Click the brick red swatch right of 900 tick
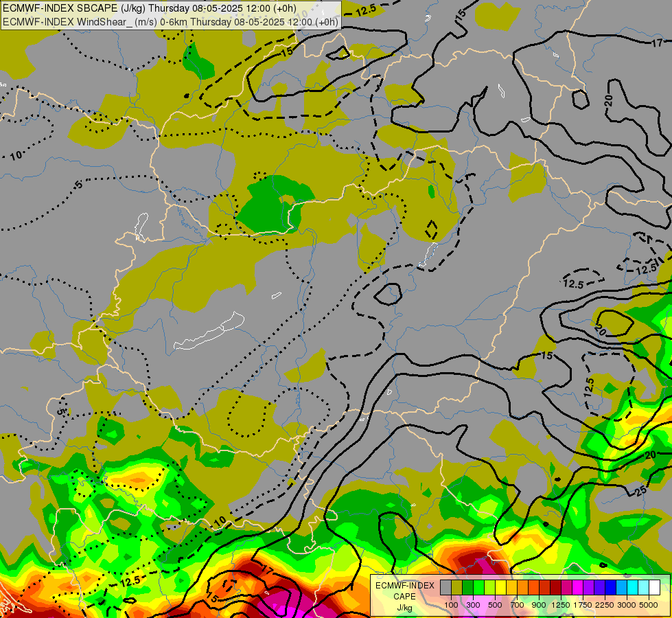The height and width of the screenshot is (618, 672). (545, 588)
